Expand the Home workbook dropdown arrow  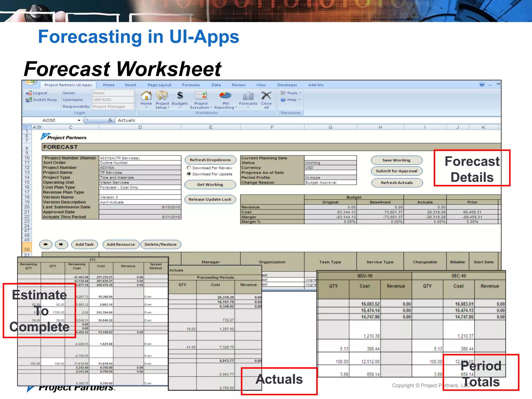point(146,107)
